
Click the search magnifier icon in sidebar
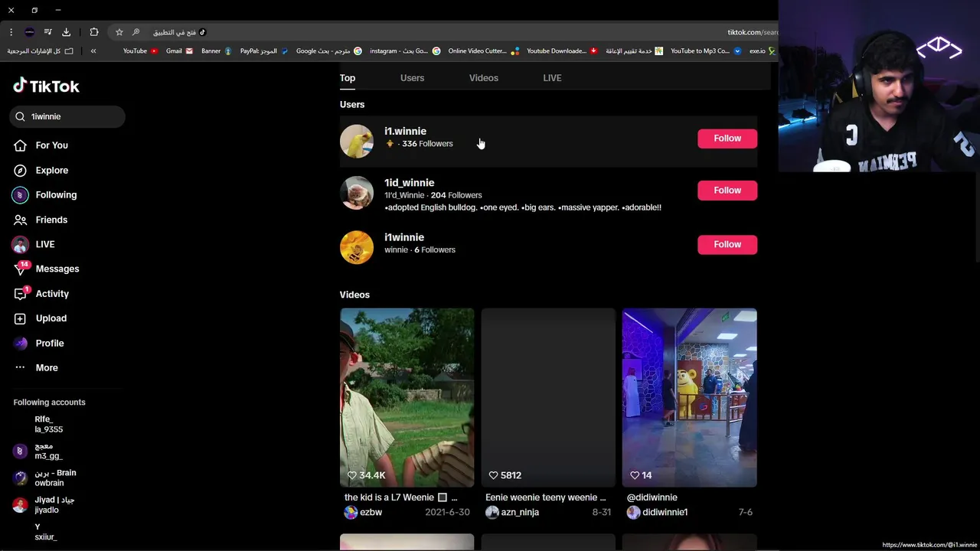[x=21, y=116]
